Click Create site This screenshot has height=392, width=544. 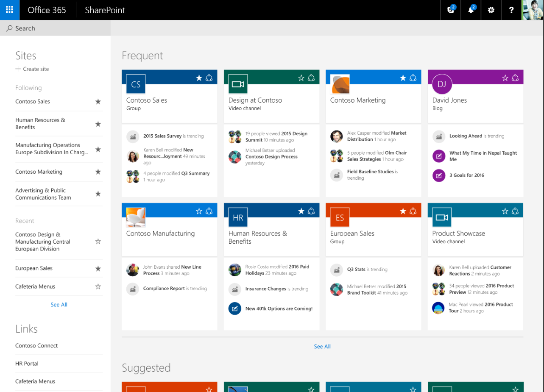click(32, 69)
